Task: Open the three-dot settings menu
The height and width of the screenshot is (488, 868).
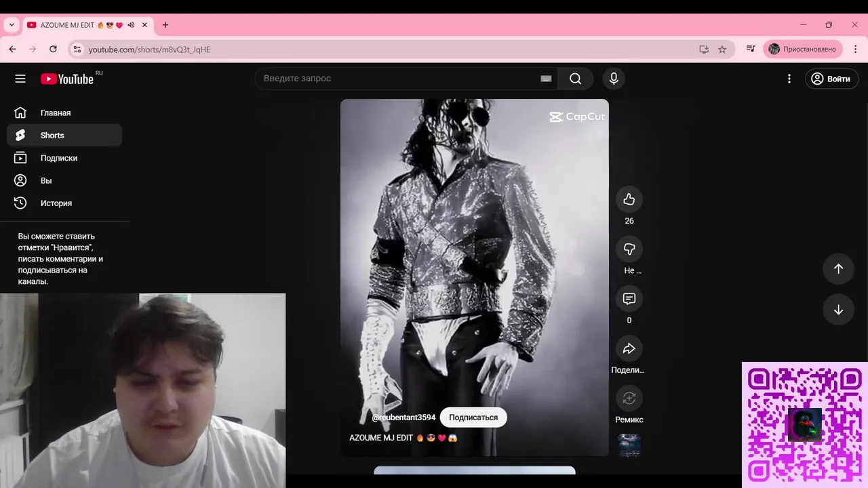Action: click(x=789, y=79)
